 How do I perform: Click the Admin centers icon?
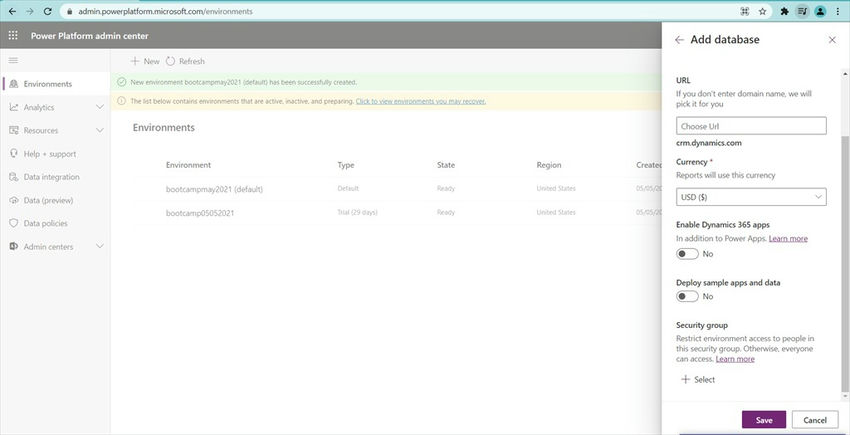(x=14, y=247)
